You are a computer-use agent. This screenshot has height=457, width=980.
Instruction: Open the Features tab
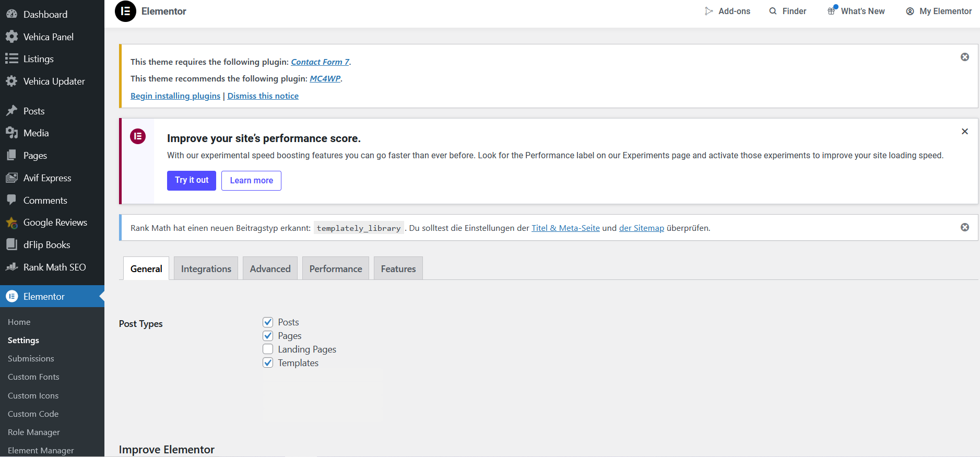[x=398, y=268]
